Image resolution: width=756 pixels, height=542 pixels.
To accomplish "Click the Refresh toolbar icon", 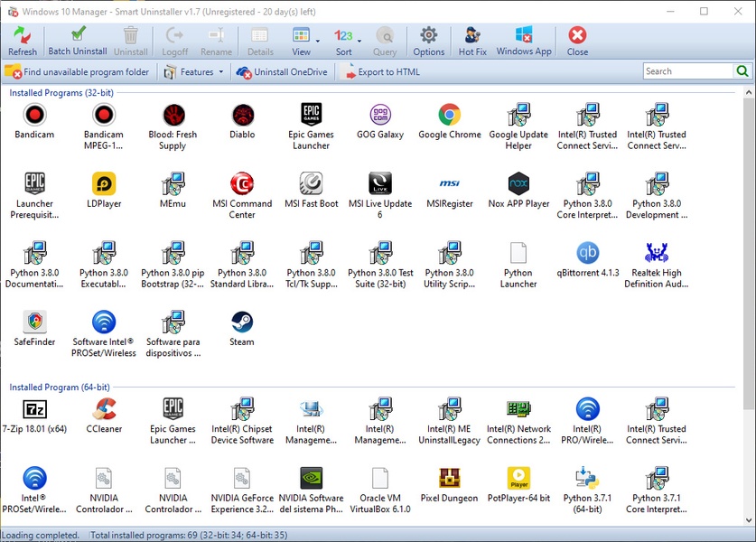I will coord(23,41).
